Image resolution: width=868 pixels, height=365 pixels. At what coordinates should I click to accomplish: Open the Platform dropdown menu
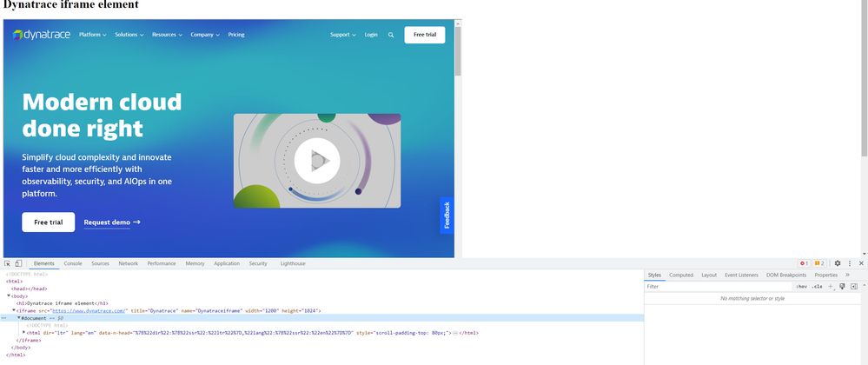pos(92,35)
